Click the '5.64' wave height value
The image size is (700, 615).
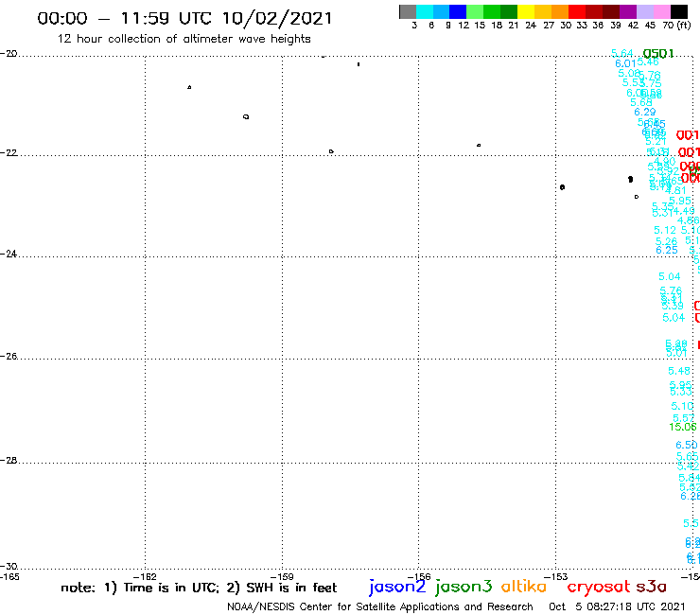coord(621,53)
